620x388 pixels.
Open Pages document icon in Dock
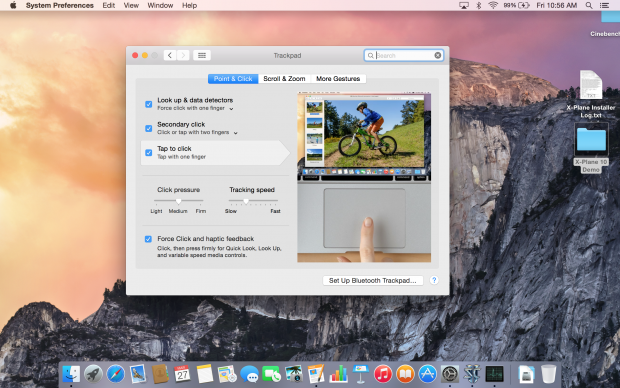click(316, 374)
